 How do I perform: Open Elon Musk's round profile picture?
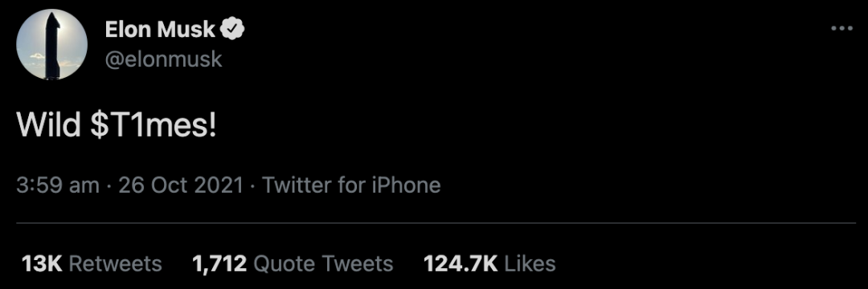click(x=52, y=44)
